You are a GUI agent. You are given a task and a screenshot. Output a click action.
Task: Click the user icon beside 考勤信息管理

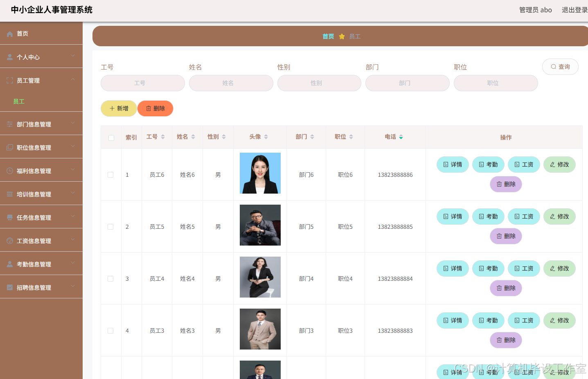10,264
